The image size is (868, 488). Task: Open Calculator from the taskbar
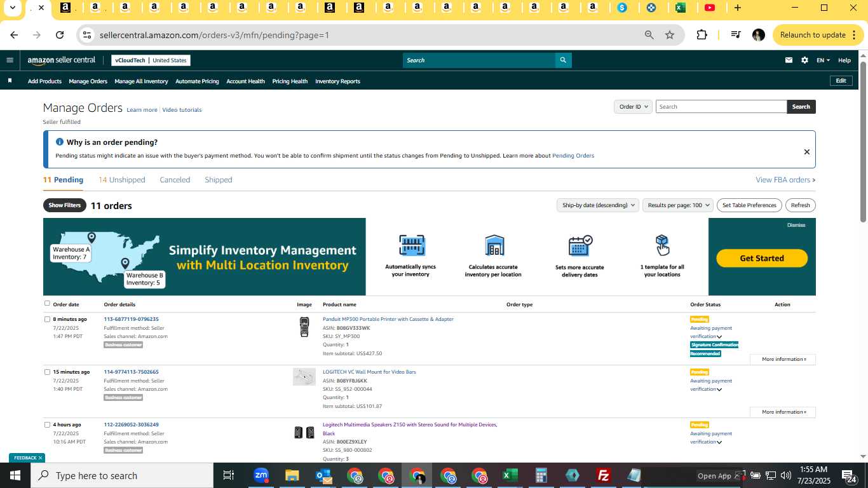pyautogui.click(x=541, y=475)
